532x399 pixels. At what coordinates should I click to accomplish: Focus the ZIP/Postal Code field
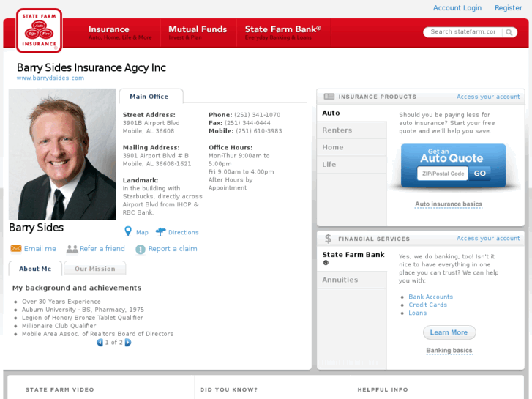pyautogui.click(x=443, y=174)
